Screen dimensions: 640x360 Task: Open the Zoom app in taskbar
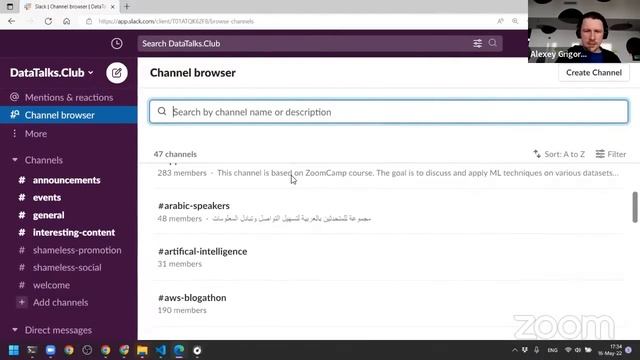click(51, 350)
